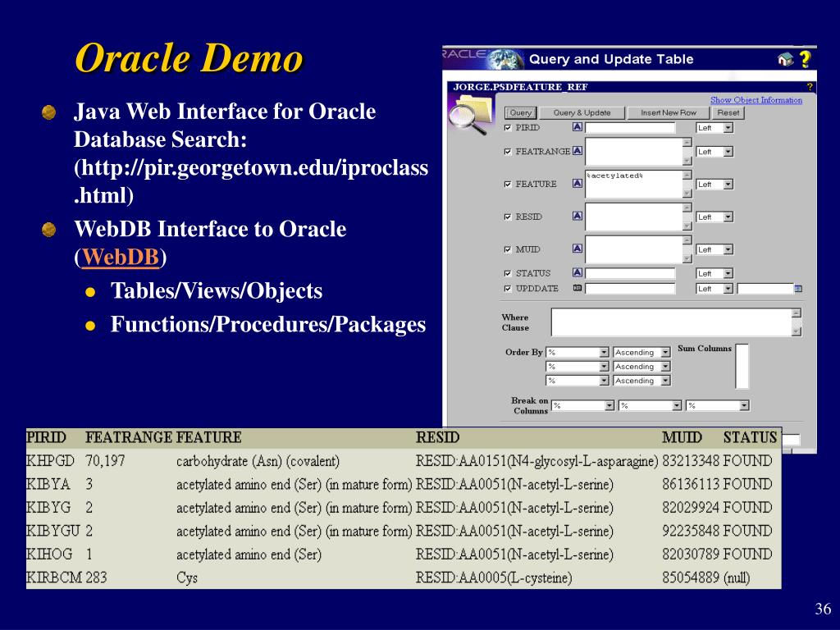Click KIRBCM row's (null) status
840x630 pixels.
point(736,577)
